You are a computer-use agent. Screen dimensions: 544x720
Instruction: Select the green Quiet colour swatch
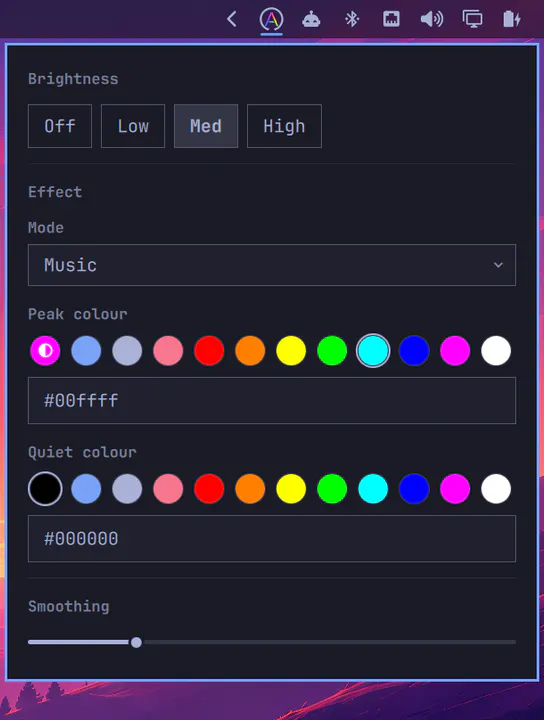332,489
